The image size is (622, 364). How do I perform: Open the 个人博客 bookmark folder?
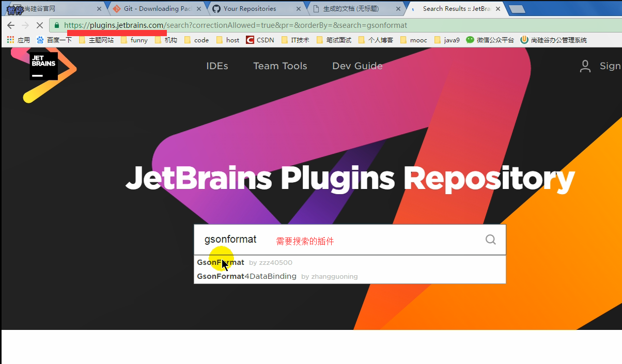pyautogui.click(x=376, y=40)
